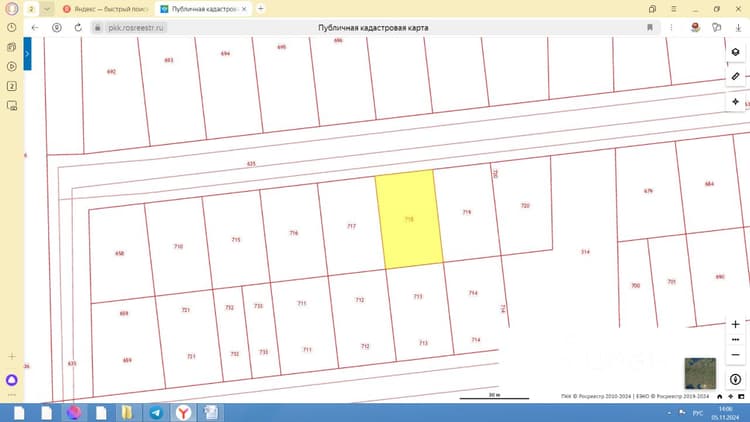750x422 pixels.
Task: Click parcel labeled 693
Action: click(169, 60)
